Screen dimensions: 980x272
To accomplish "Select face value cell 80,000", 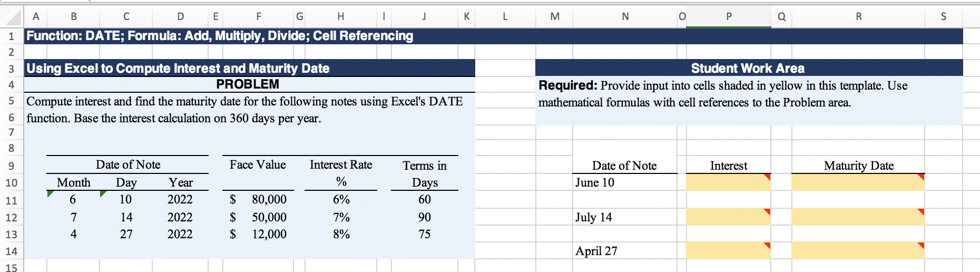I will (x=258, y=200).
